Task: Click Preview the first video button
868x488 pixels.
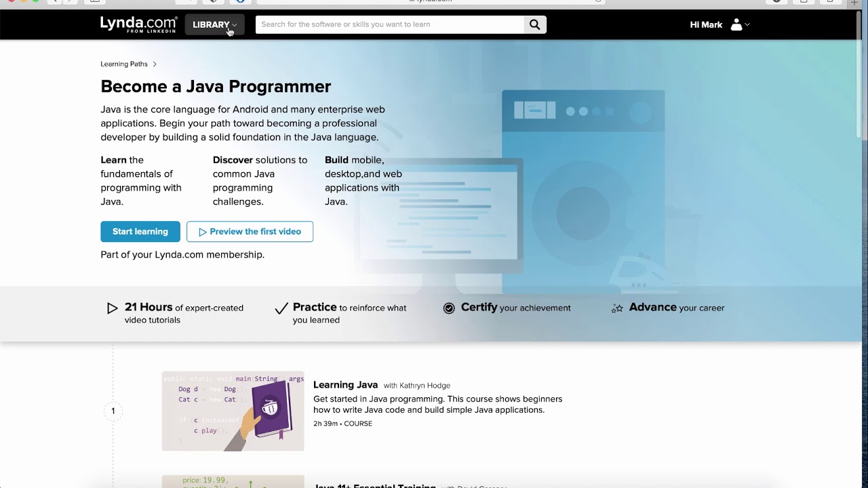Action: point(250,231)
